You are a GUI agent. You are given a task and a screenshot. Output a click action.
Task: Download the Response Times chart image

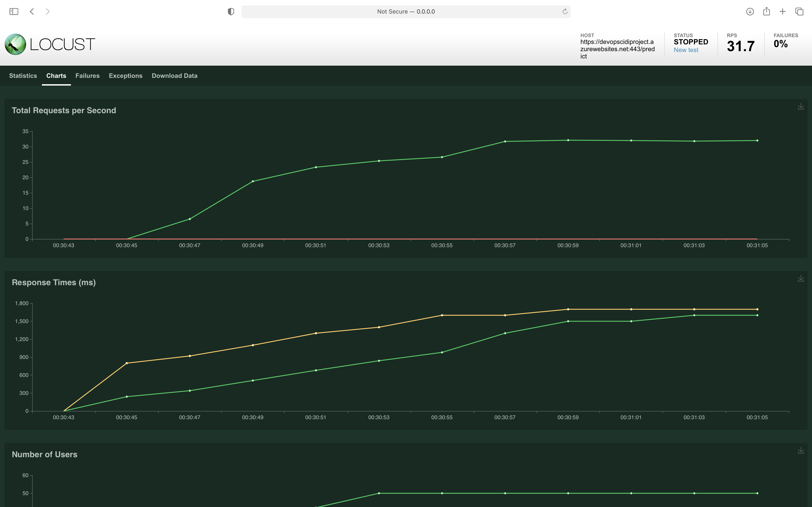click(801, 279)
